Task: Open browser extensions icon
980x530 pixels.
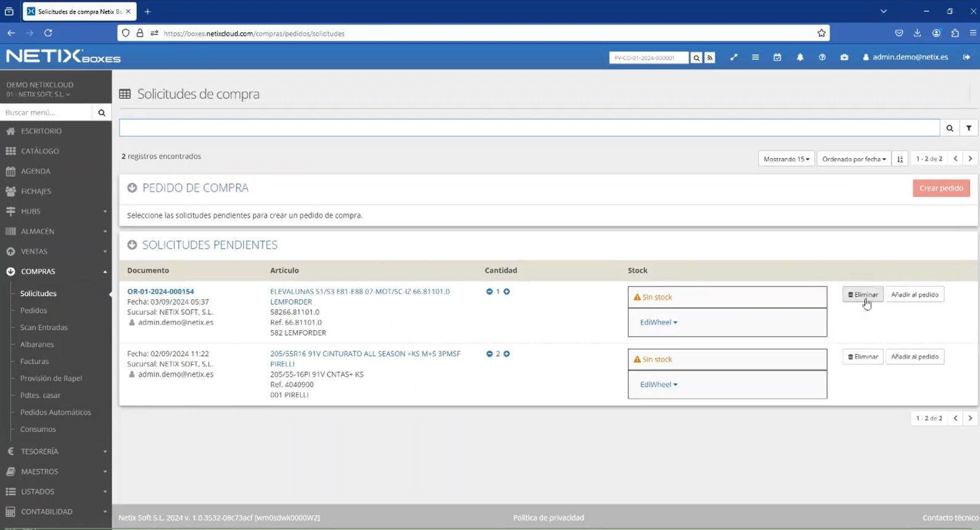Action: pos(955,33)
